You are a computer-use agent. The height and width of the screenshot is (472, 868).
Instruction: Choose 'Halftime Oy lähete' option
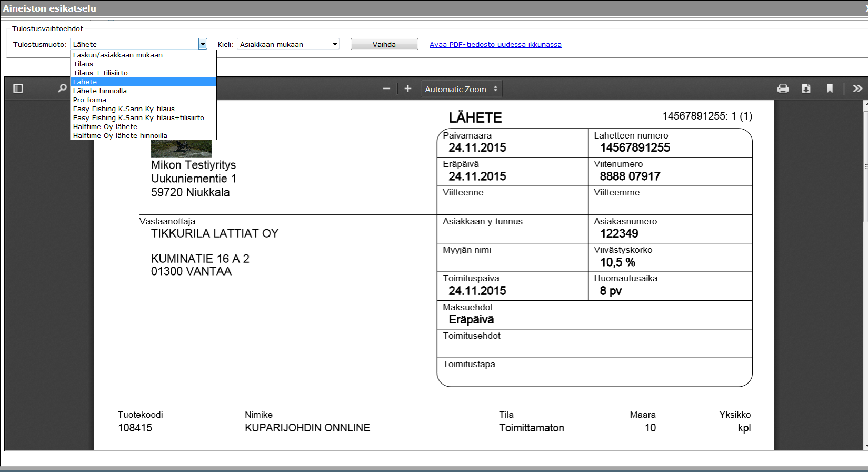pyautogui.click(x=105, y=126)
